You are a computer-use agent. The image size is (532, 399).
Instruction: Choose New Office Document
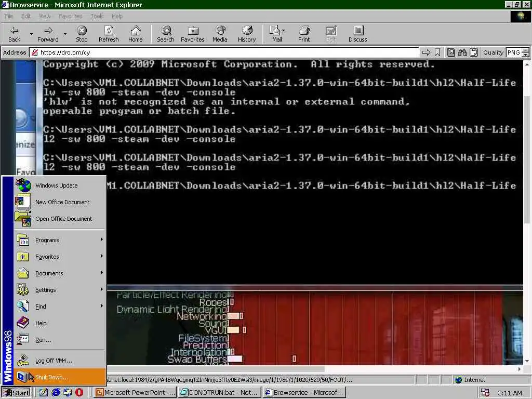(60, 202)
